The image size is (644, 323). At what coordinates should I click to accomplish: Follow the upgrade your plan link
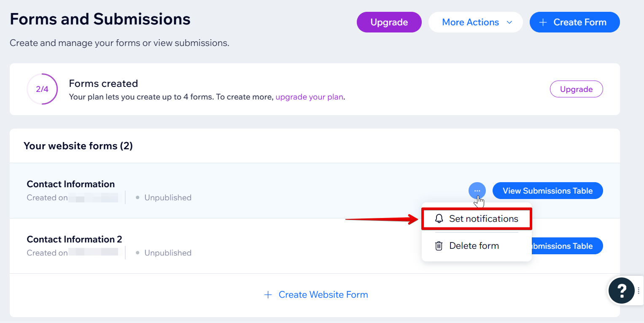click(309, 97)
